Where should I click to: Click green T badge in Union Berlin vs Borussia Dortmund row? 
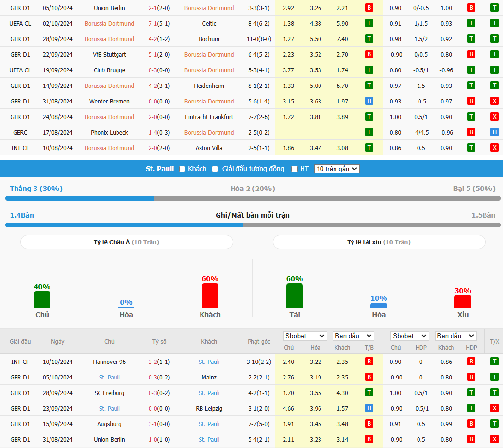494,8
